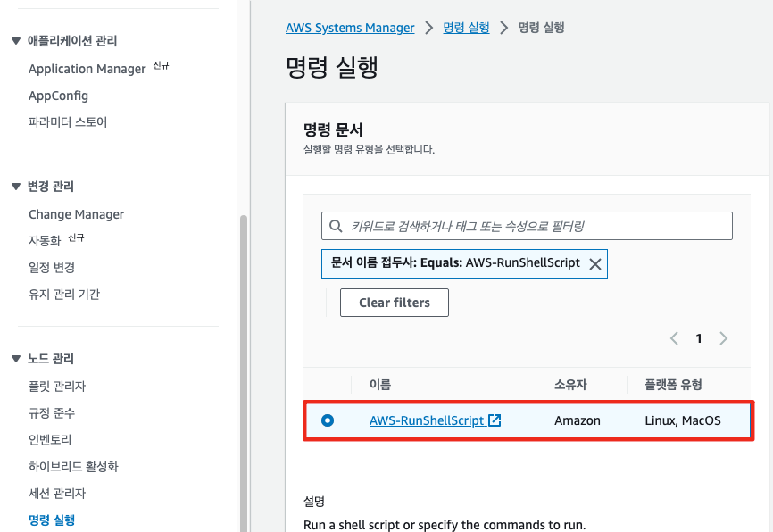This screenshot has height=532, width=773.
Task: Open 자동화 in the sidebar
Action: (x=45, y=241)
